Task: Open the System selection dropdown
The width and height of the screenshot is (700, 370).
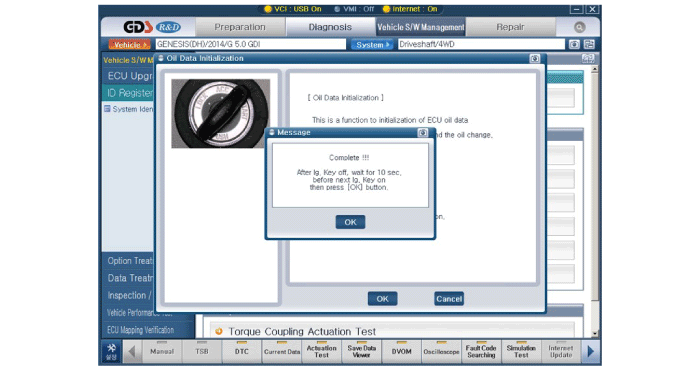Action: coord(372,45)
